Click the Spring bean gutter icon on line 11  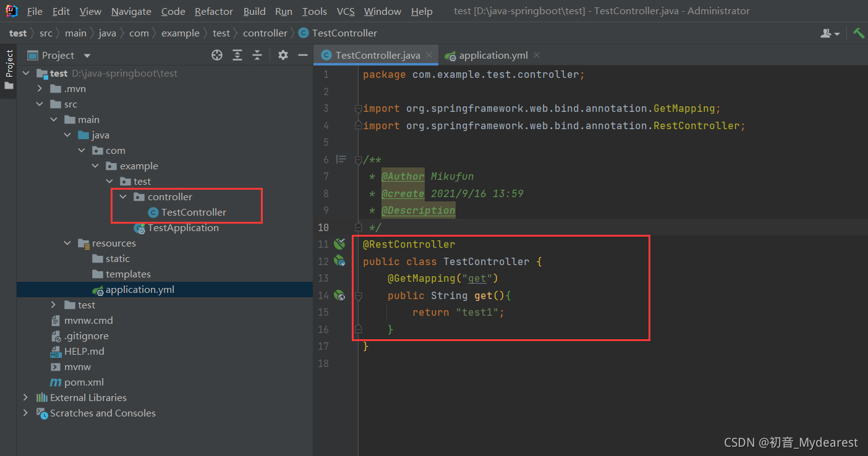point(339,244)
